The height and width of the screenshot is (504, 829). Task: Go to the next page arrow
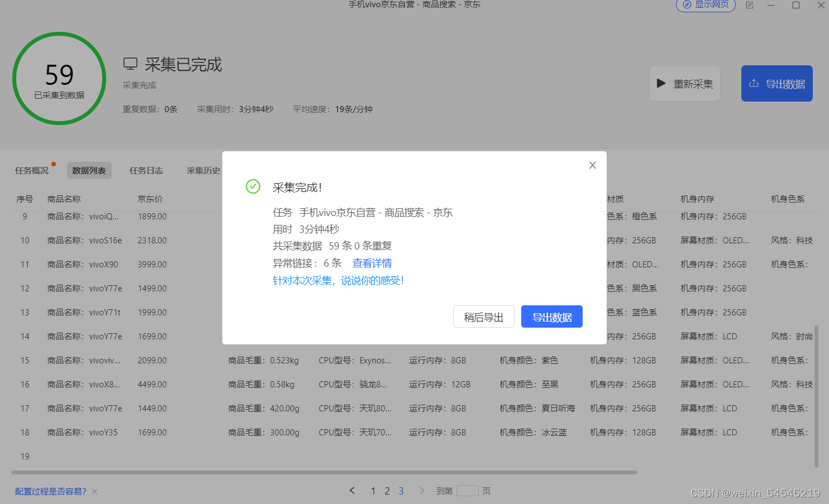click(x=422, y=491)
